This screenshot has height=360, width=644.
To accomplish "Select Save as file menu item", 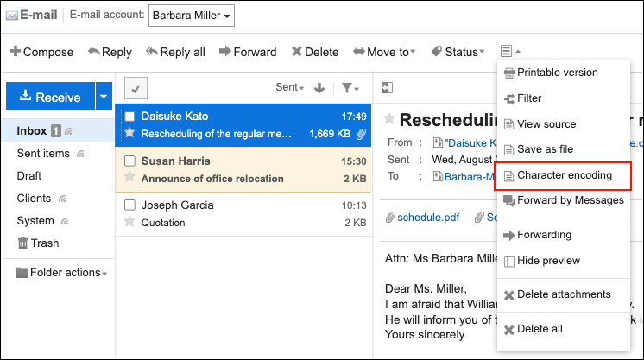I will coord(564,149).
